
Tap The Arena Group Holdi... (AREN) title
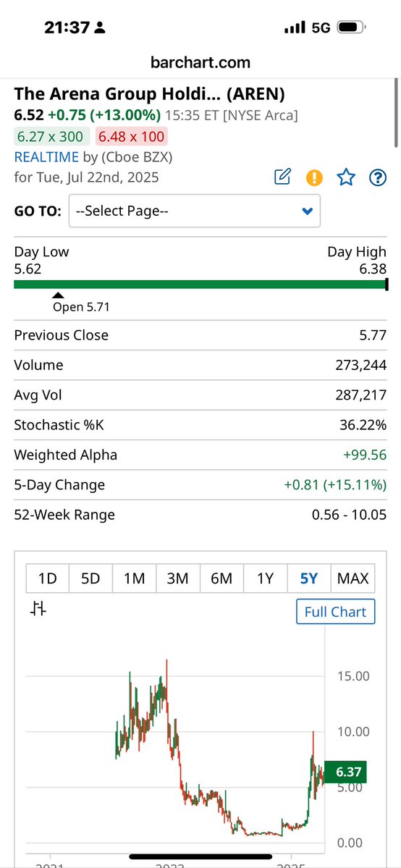tap(150, 94)
